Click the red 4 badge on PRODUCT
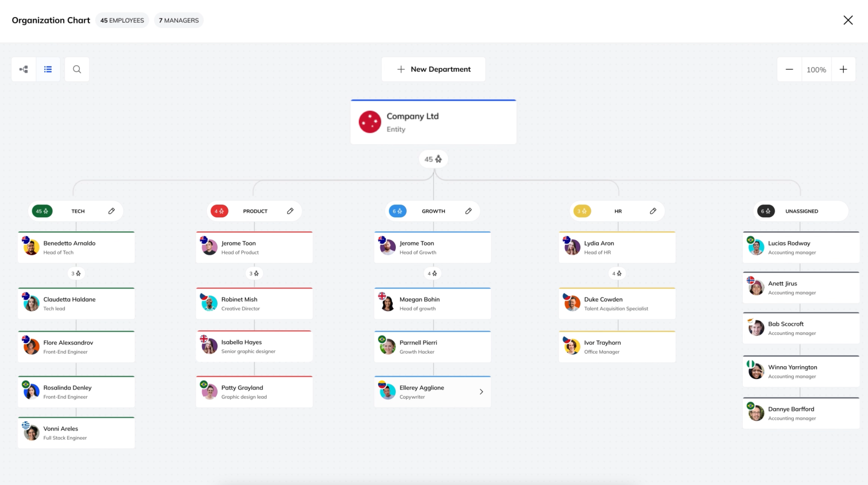Image resolution: width=868 pixels, height=485 pixels. pos(219,211)
